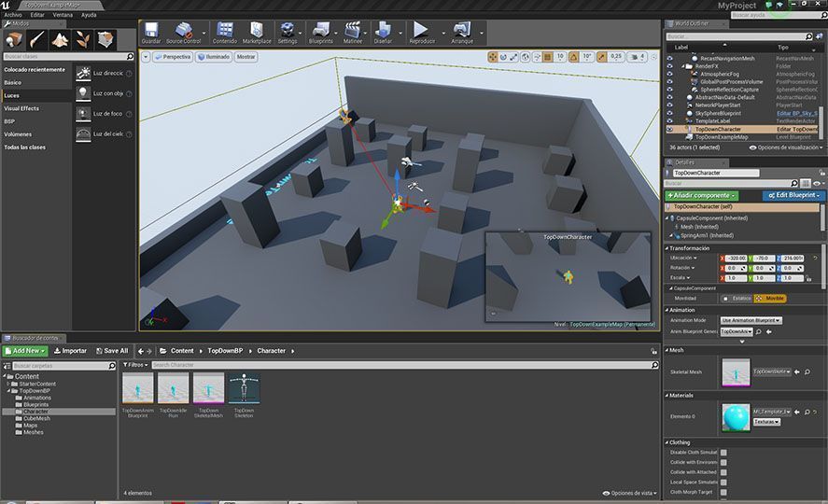Open the Animation Mode dropdown
The height and width of the screenshot is (504, 828).
point(751,320)
